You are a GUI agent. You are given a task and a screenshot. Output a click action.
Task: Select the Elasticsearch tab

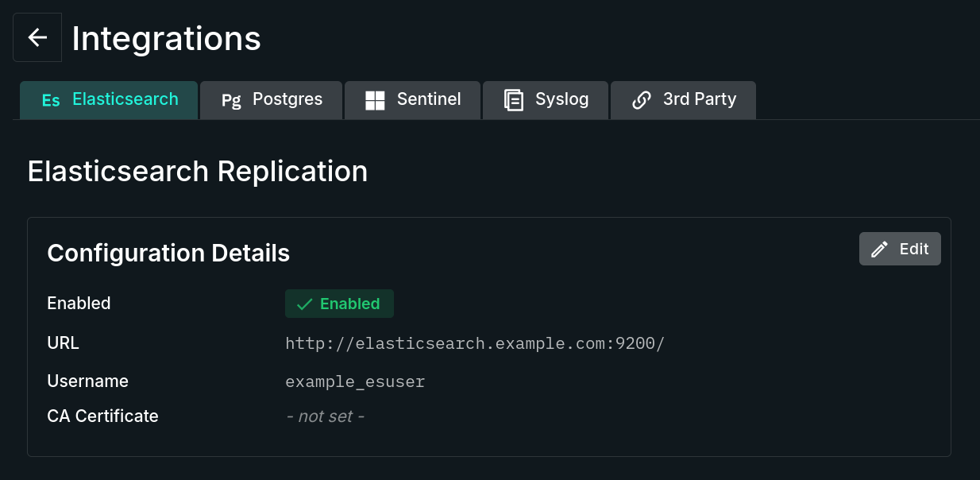click(109, 99)
